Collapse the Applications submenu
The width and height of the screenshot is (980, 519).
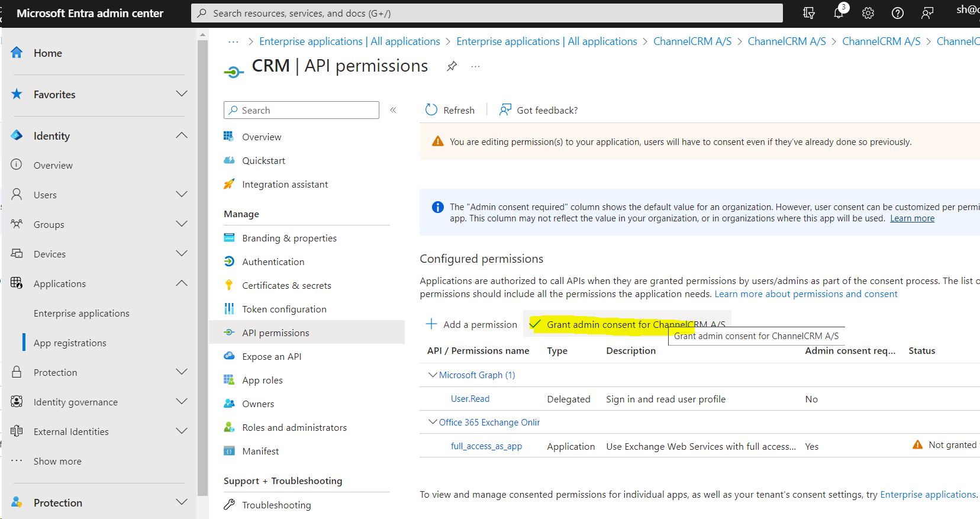[x=182, y=283]
